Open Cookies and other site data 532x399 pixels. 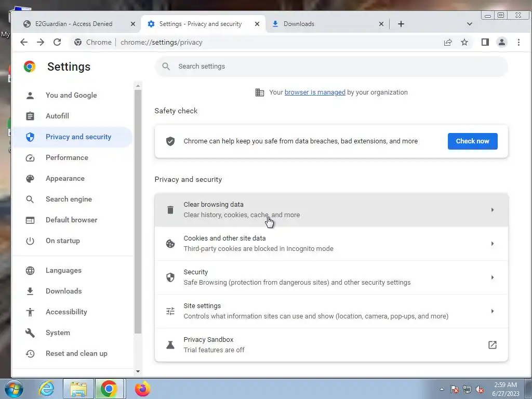click(x=331, y=244)
